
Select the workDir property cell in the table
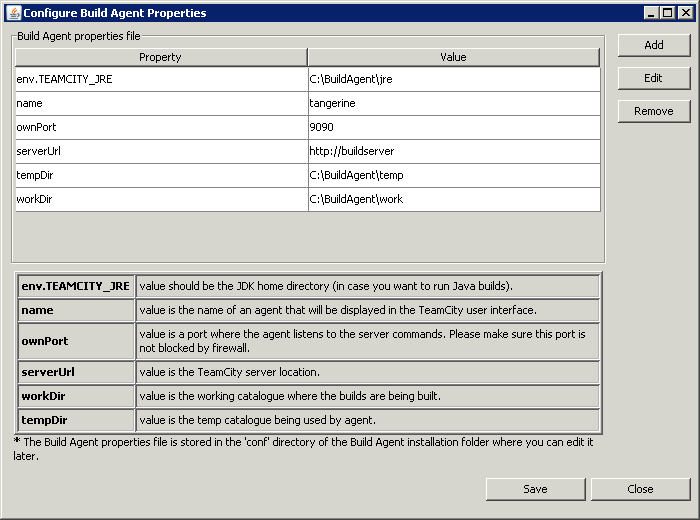click(162, 200)
